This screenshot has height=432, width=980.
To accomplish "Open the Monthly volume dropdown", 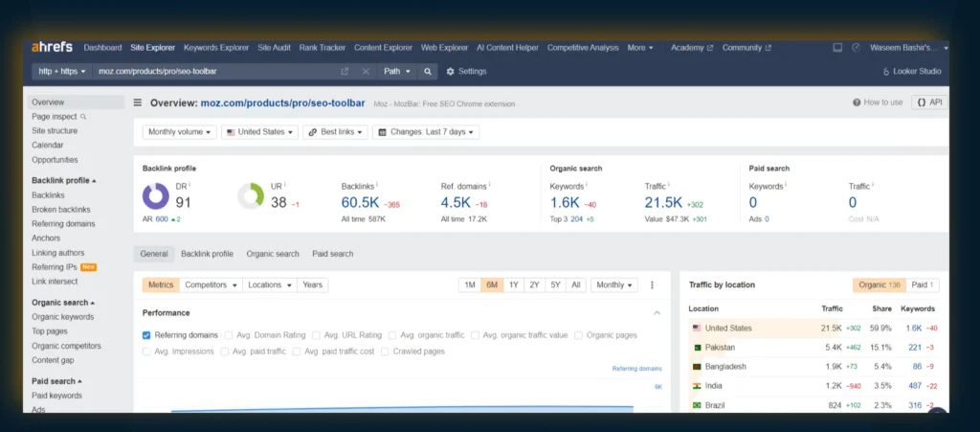I will click(179, 132).
